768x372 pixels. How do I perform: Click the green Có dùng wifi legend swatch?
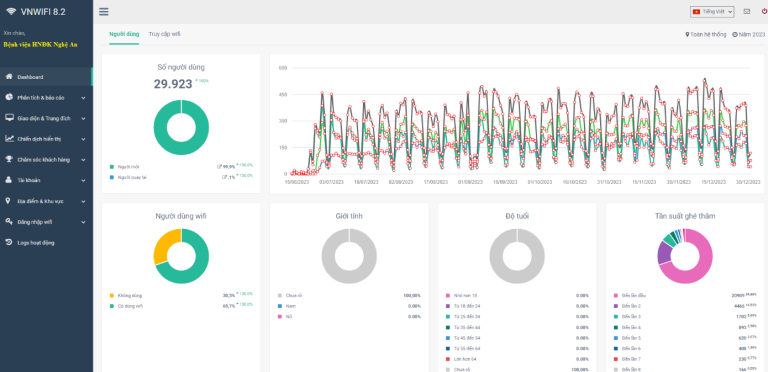[x=112, y=306]
